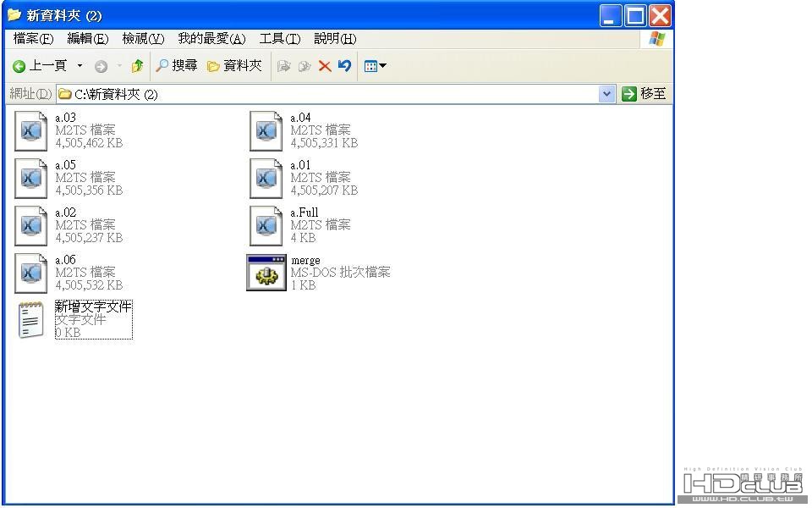812x508 pixels.
Task: Click the 新增文字文件 file name label
Action: click(x=94, y=306)
